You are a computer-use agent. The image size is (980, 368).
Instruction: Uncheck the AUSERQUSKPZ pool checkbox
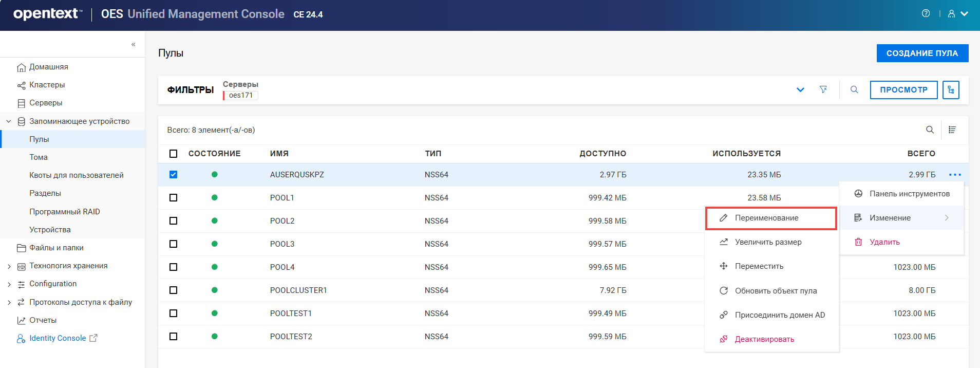174,175
